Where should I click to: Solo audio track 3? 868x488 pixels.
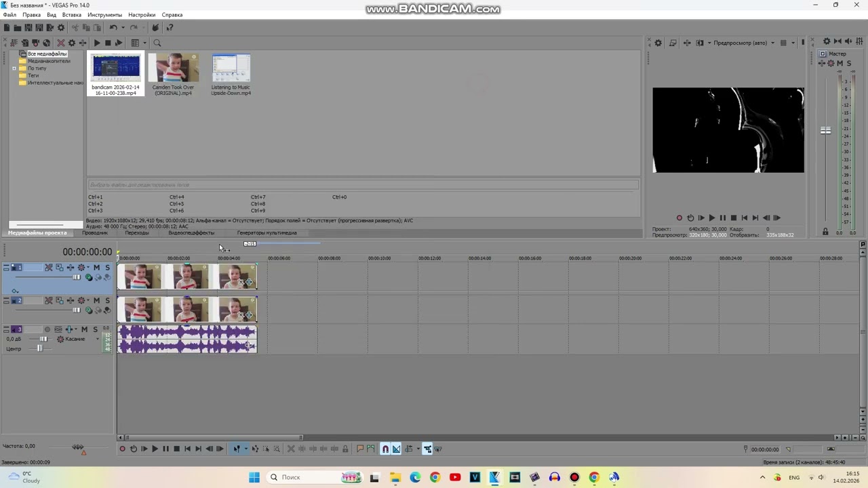point(96,329)
